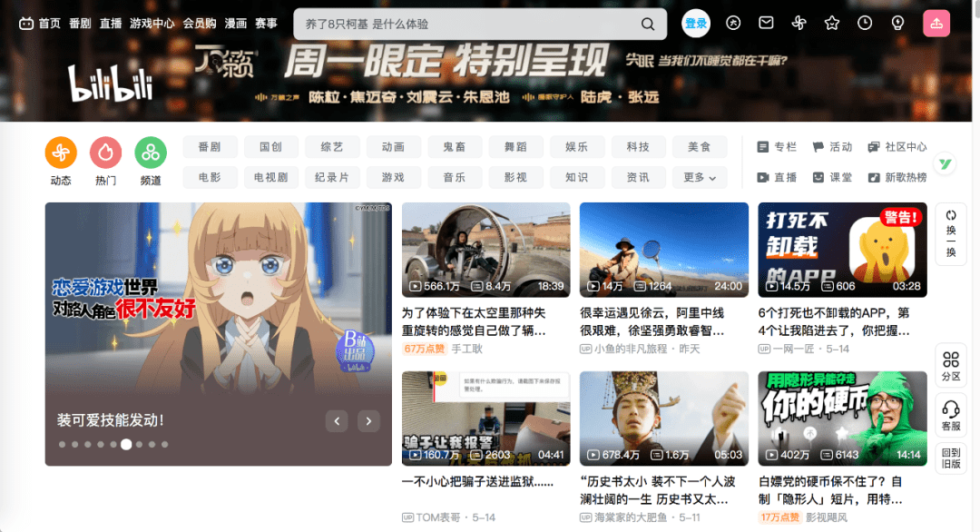Viewport: 980px width, 532px height.
Task: Open the 活动 link
Action: [832, 147]
